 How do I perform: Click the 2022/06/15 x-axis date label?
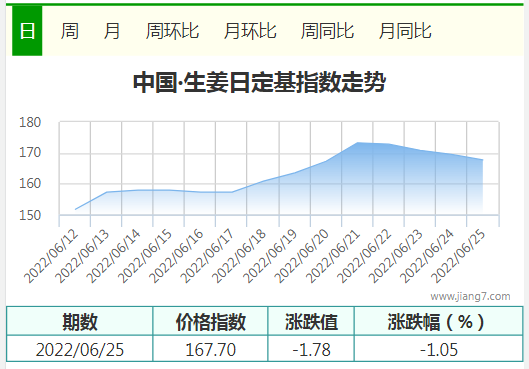pos(144,256)
